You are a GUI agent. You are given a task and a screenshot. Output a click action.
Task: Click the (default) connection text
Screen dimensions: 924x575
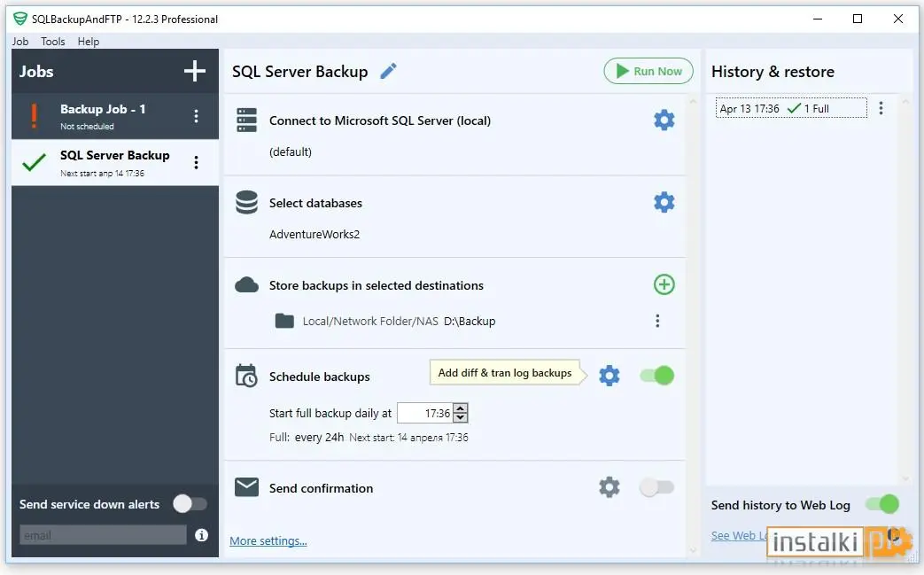point(291,152)
